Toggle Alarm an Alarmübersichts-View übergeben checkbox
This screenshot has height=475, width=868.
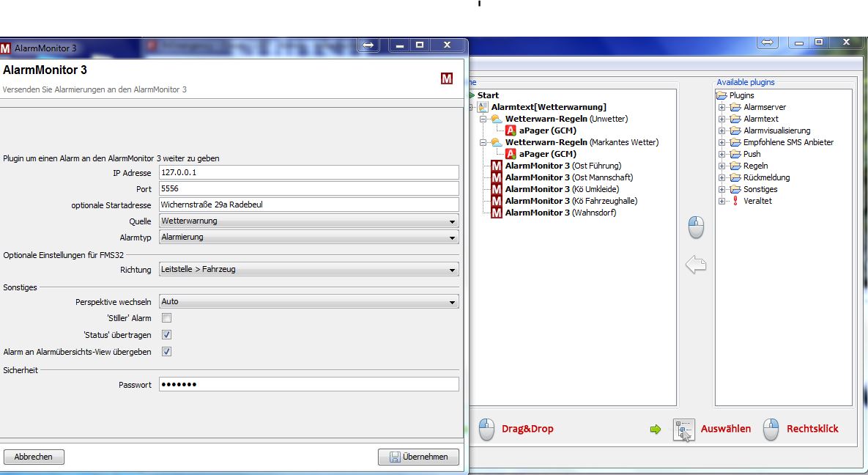[166, 352]
